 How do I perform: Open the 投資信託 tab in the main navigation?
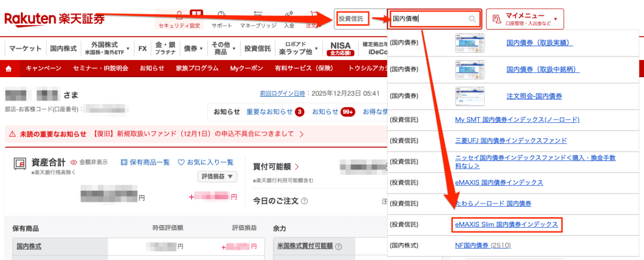(x=258, y=48)
